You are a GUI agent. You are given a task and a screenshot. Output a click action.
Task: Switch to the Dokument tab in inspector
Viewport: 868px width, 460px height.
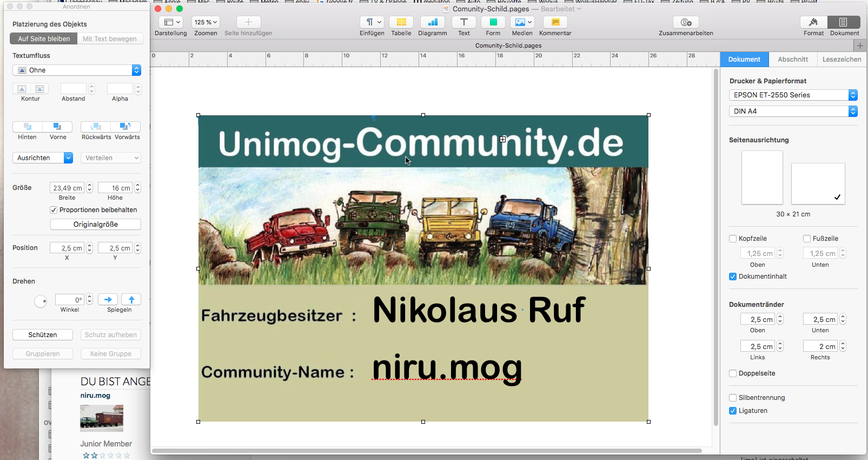[744, 60]
